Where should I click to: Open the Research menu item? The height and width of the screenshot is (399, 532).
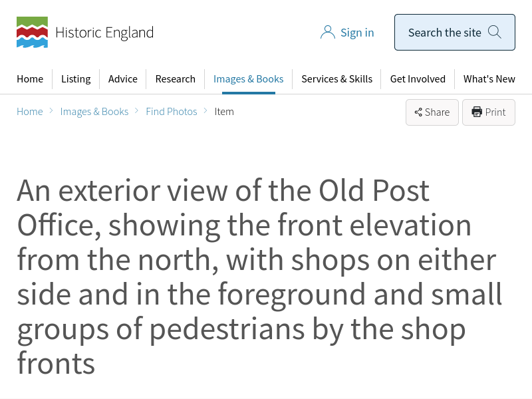[176, 78]
